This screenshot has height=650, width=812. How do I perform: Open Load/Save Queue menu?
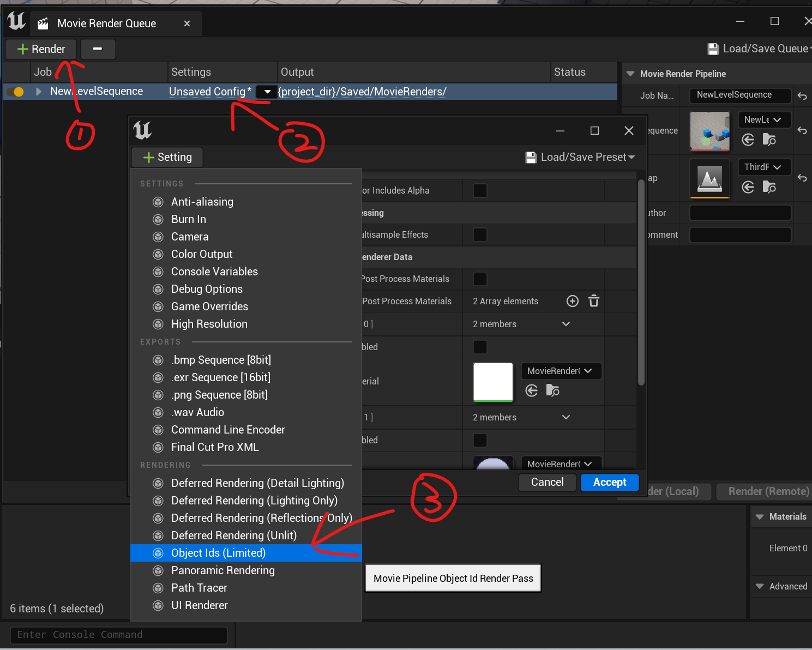tap(759, 49)
